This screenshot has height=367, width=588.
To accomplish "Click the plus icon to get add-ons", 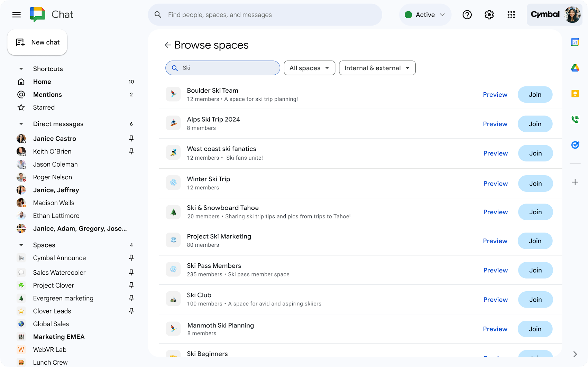I will coord(575,182).
